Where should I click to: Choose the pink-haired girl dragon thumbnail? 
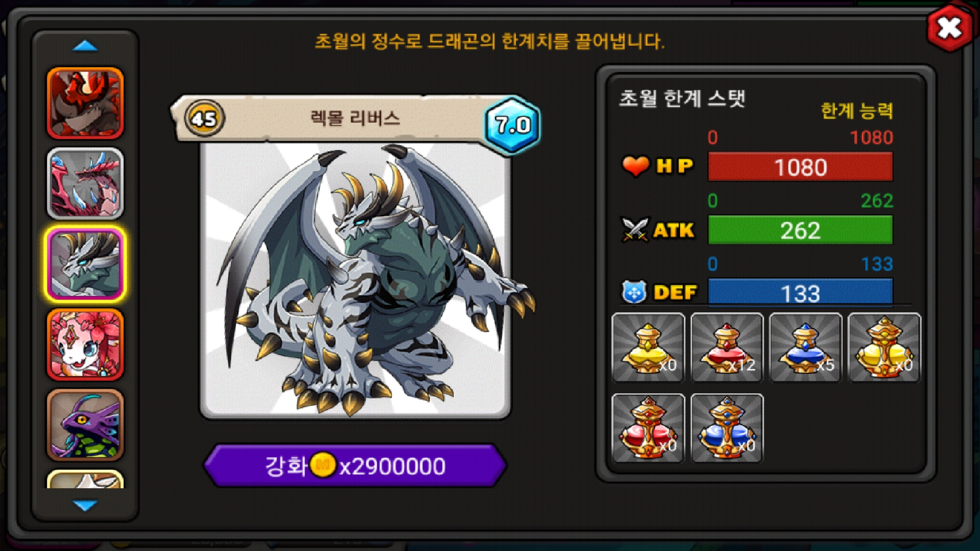coord(85,345)
